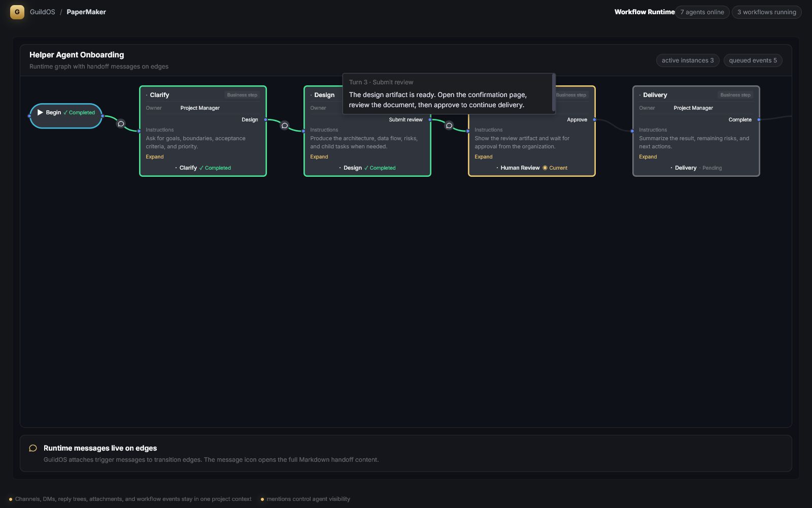Screen dimensions: 812x508
Task: Expand the Human Review instructions
Action: click(x=484, y=156)
